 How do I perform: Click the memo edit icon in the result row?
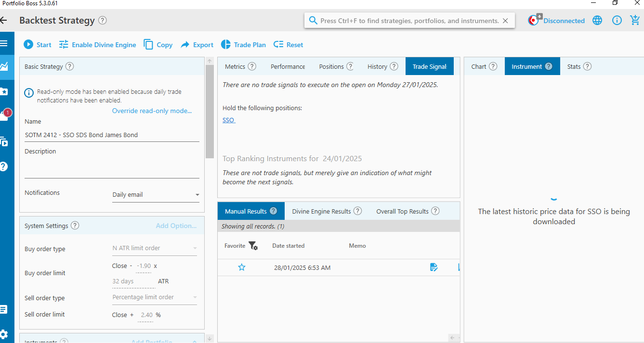tap(434, 267)
